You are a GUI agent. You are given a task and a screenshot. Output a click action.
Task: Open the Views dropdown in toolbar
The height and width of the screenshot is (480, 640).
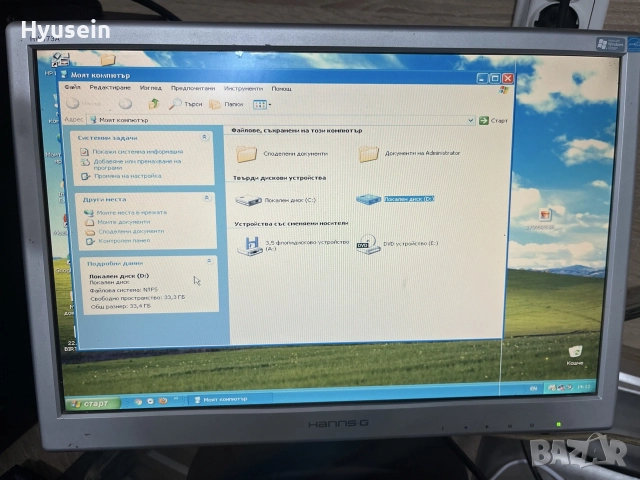pos(262,105)
